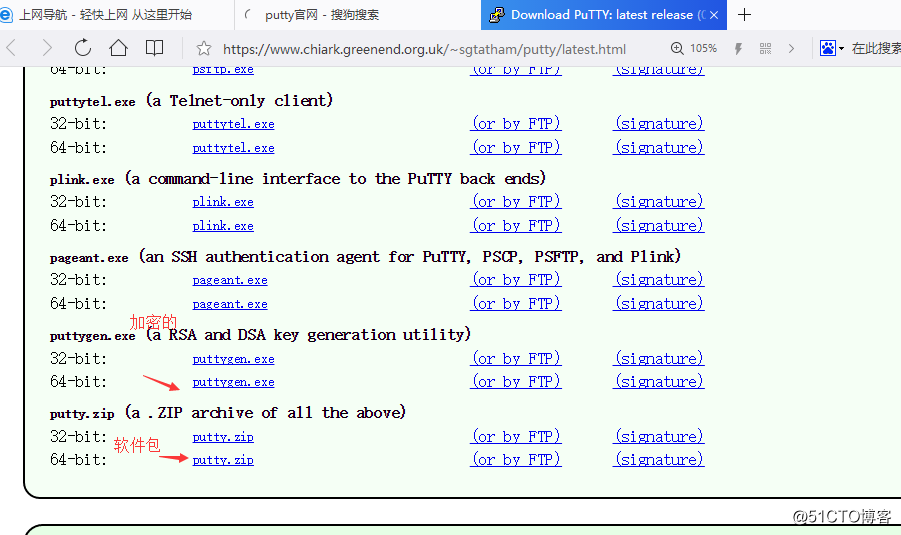901x535 pixels.
Task: Open signature link for 64-bit putty.zip
Action: [659, 460]
